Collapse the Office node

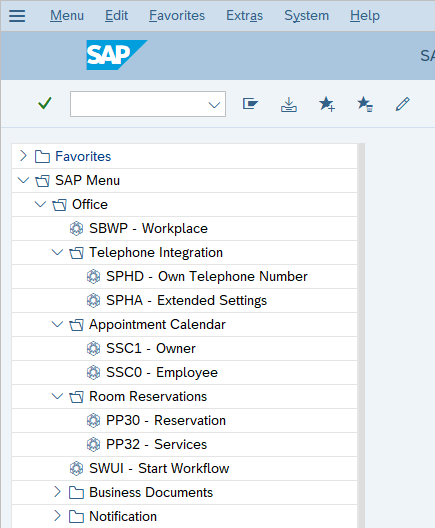[x=40, y=204]
